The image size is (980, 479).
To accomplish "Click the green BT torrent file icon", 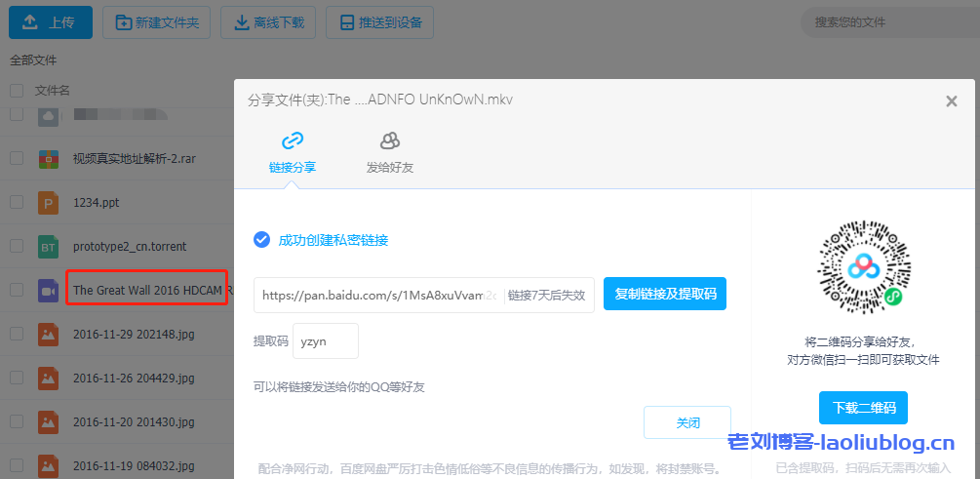I will pyautogui.click(x=49, y=247).
